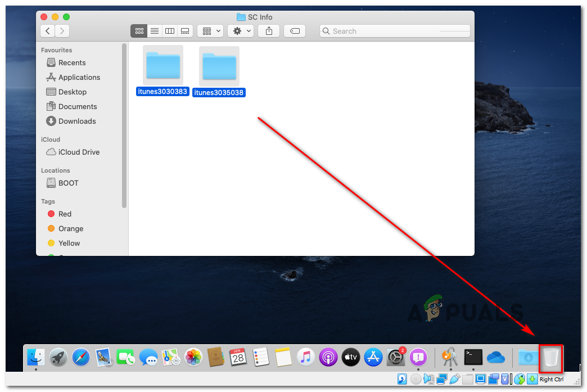Open Terminal from the Dock
The height and width of the screenshot is (392, 587).
[473, 357]
